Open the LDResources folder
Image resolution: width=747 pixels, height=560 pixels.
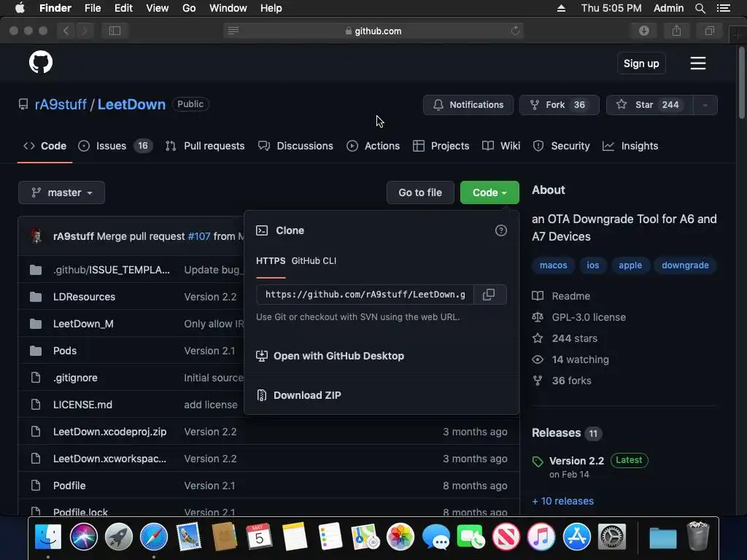point(85,297)
